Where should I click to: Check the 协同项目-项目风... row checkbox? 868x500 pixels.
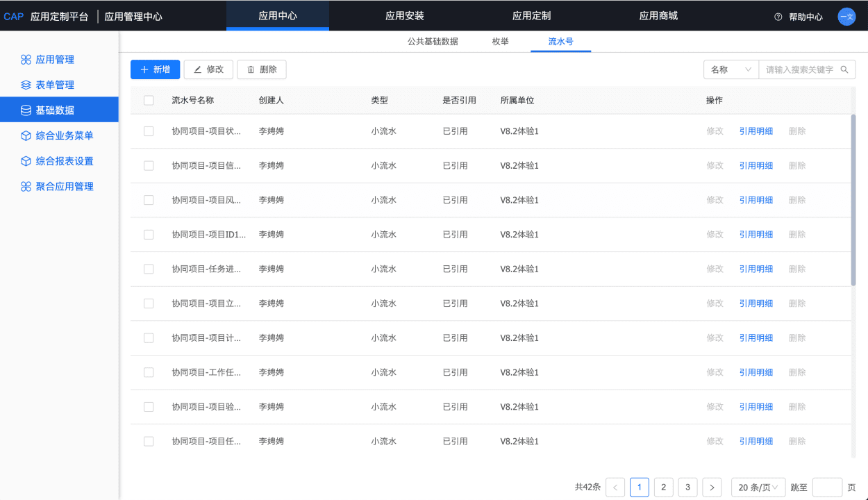tap(149, 200)
